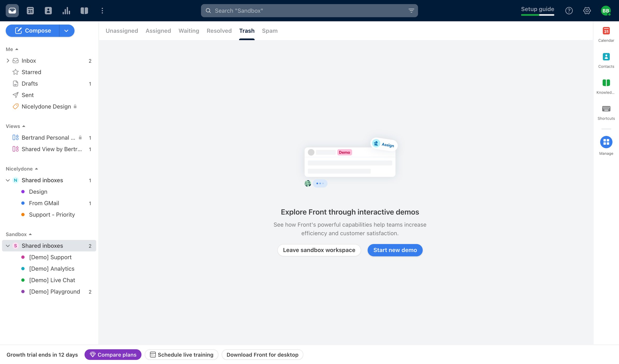Screen dimensions: 619x364
Task: Switch to the Waiting tab
Action: (189, 31)
